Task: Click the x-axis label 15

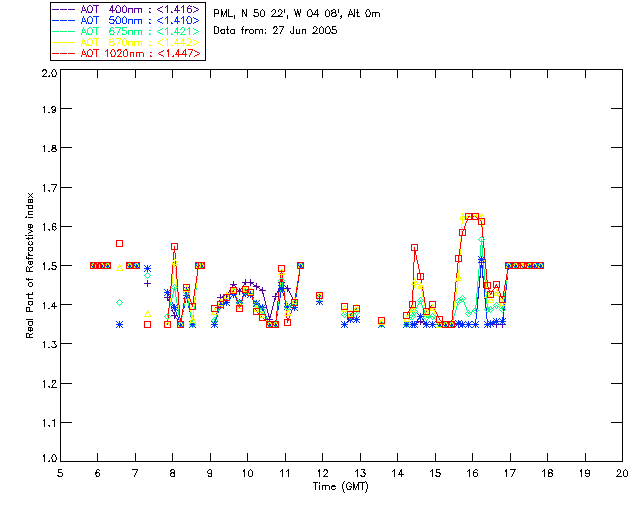Action: coord(435,473)
